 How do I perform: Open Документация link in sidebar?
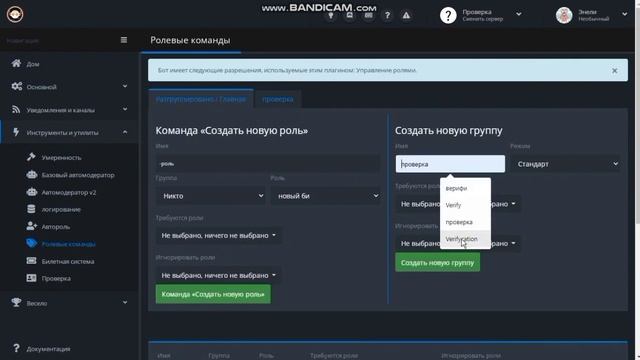48,349
